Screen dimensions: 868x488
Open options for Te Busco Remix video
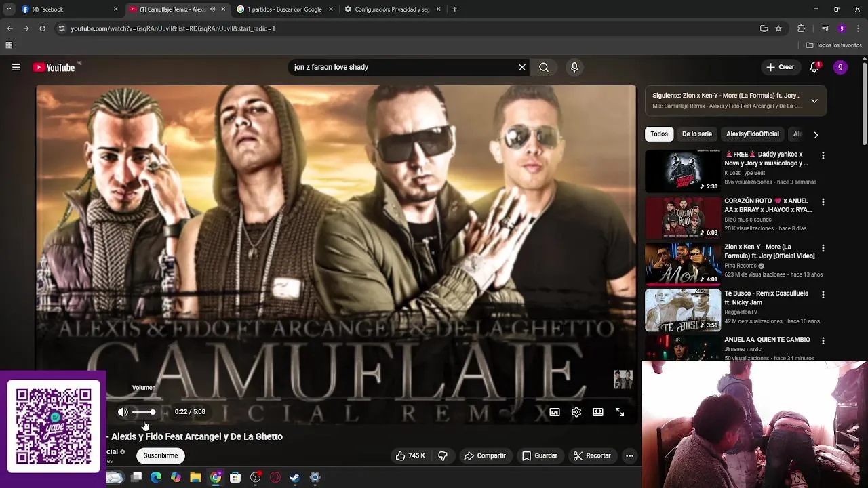pyautogui.click(x=823, y=295)
